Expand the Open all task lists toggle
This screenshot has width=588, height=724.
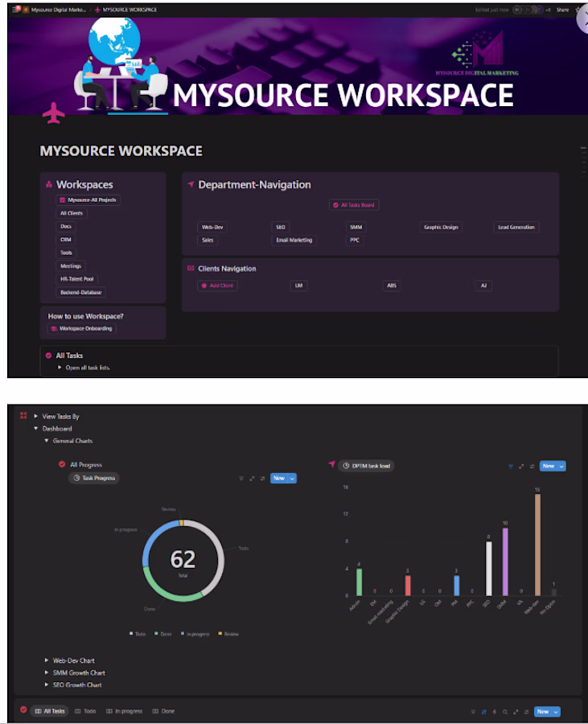click(x=60, y=368)
